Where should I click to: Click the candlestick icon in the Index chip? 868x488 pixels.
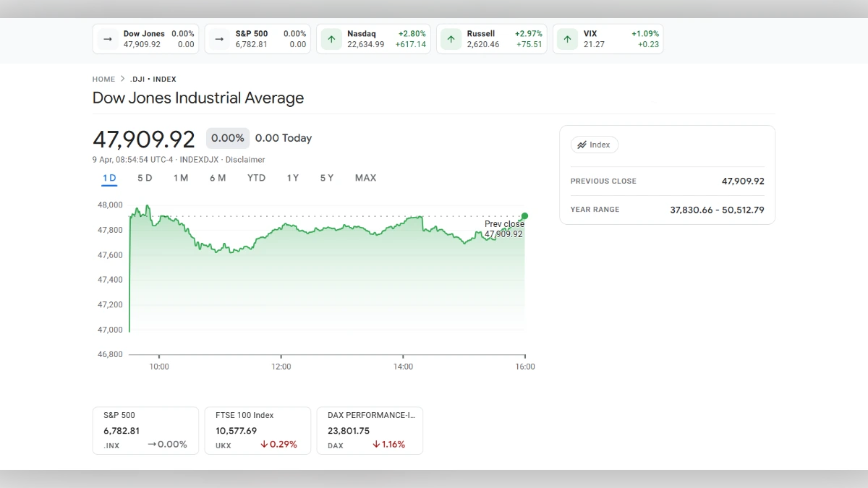pos(582,145)
